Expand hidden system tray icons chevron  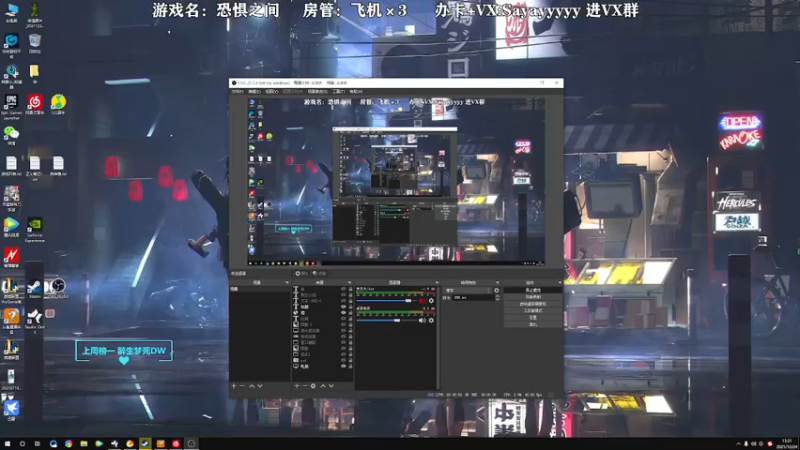[x=738, y=444]
